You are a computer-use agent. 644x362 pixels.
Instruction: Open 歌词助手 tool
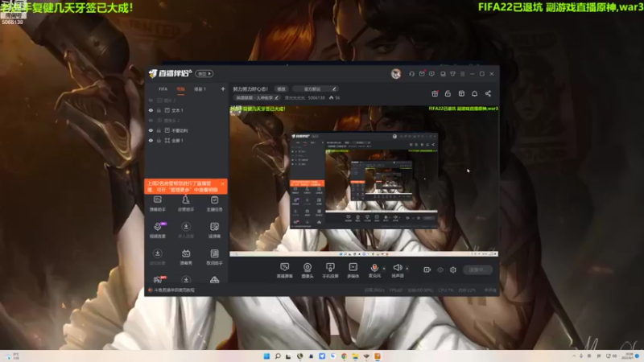214,257
